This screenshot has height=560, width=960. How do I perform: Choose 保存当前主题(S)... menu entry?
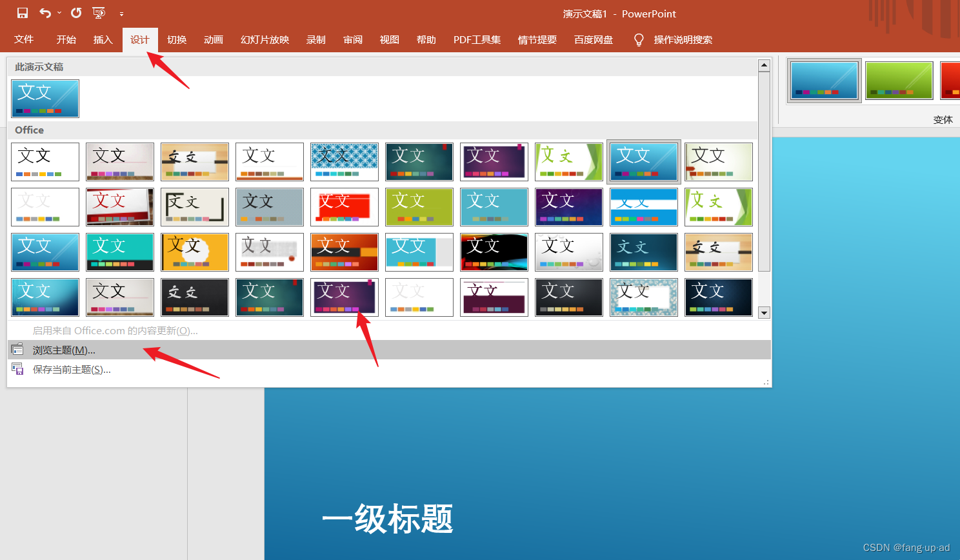pos(389,370)
